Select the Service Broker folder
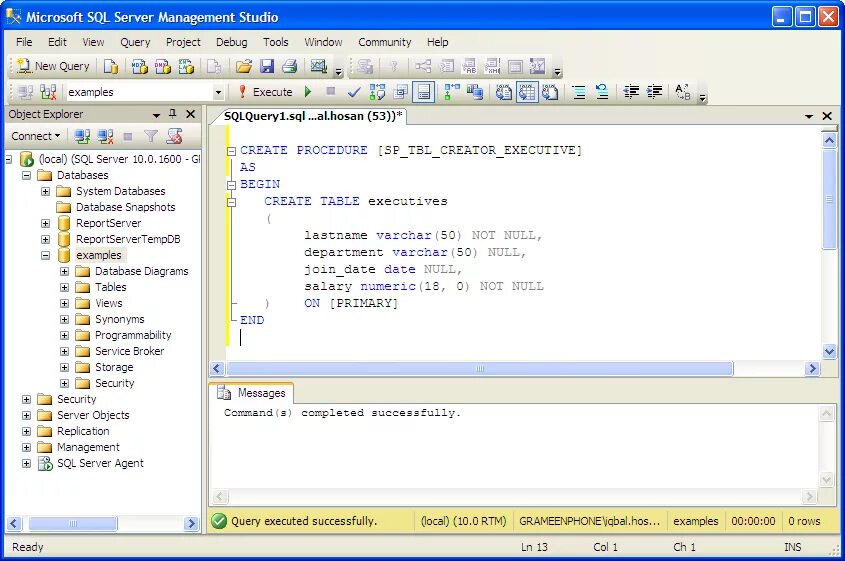 [129, 351]
